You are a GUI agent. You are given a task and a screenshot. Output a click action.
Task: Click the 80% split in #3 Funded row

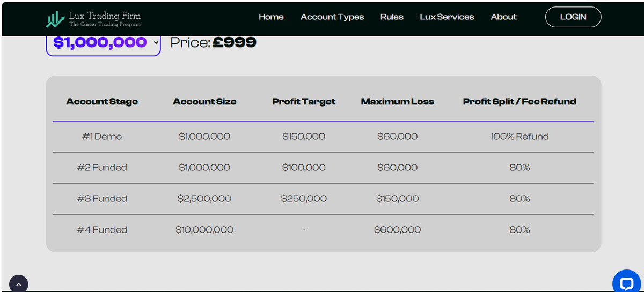pyautogui.click(x=519, y=199)
